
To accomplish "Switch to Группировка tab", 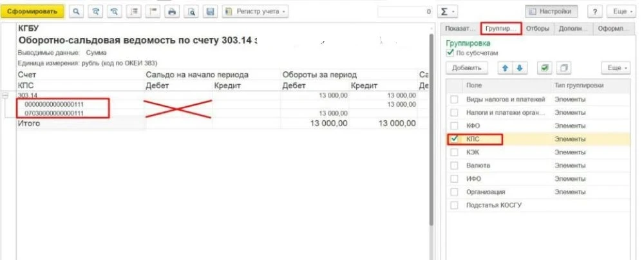I will click(x=501, y=29).
